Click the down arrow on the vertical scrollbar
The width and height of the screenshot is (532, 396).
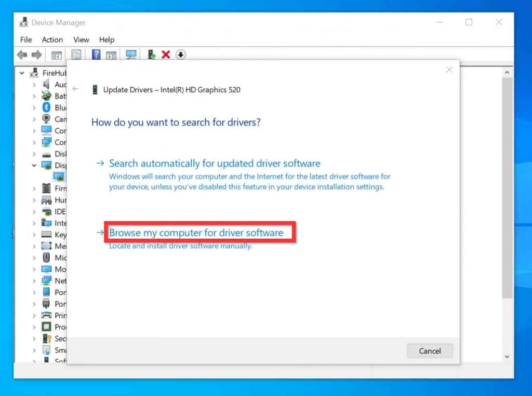(508, 357)
